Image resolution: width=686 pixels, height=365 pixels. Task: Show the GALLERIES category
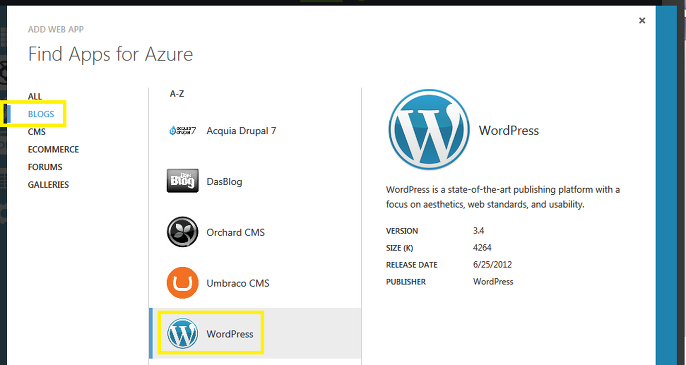(49, 185)
